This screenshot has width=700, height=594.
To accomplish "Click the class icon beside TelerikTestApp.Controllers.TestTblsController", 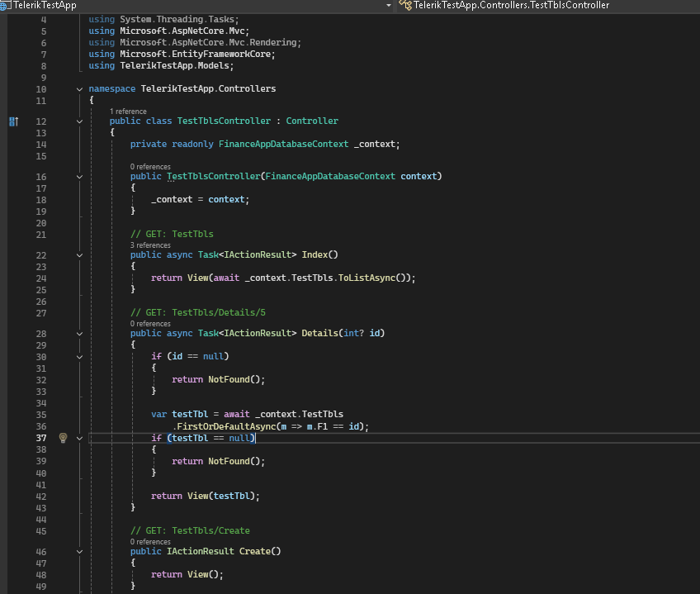I will 405,5.
